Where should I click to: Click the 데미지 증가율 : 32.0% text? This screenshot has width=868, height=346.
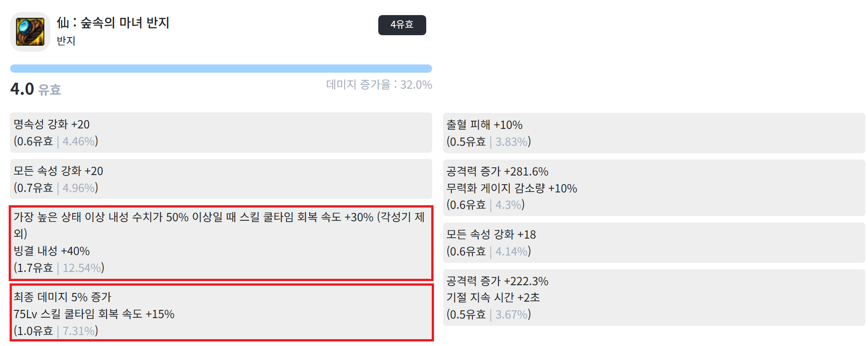pyautogui.click(x=379, y=85)
